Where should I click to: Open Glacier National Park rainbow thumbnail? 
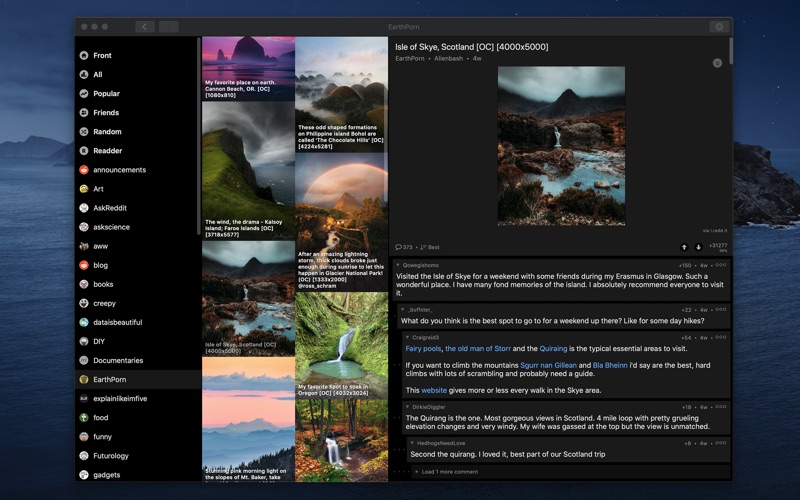(341, 222)
